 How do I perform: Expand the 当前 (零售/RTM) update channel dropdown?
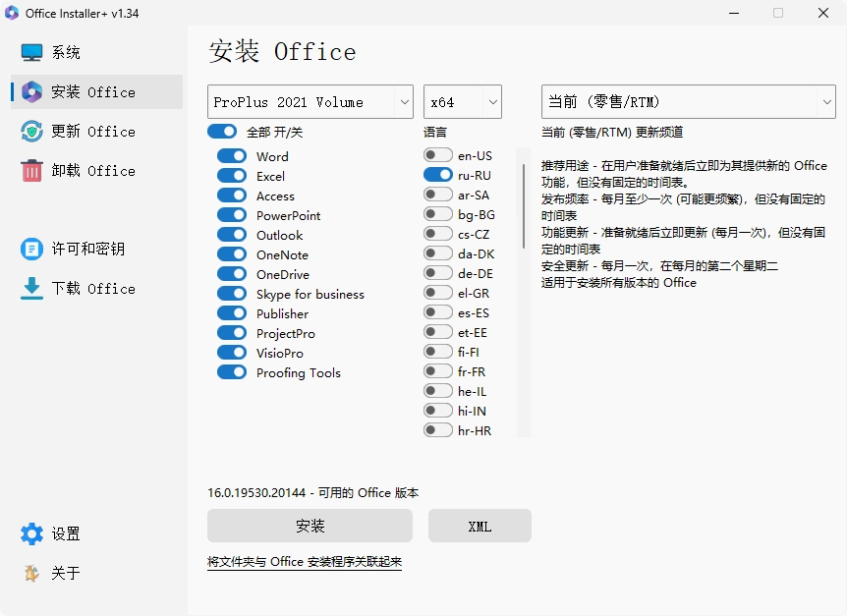click(688, 101)
